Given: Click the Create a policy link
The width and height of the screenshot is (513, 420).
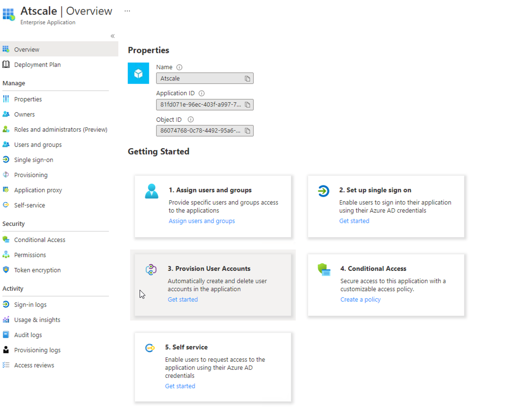Looking at the screenshot, I should coord(360,300).
